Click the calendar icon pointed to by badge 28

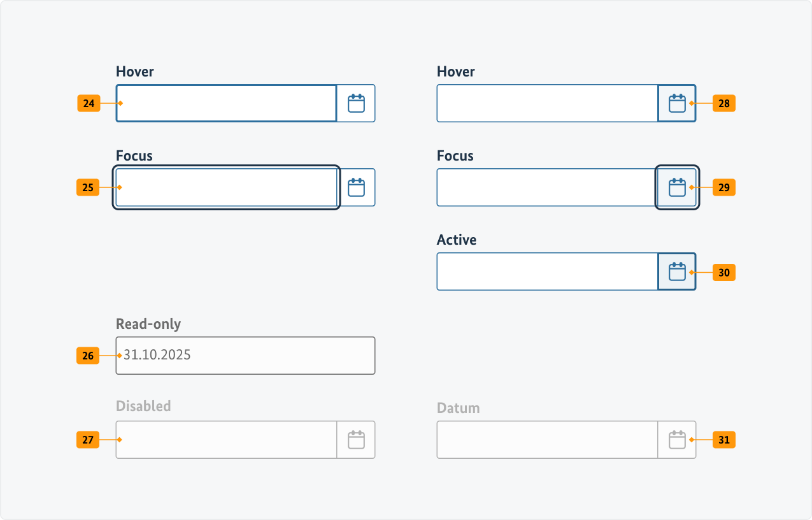[676, 103]
